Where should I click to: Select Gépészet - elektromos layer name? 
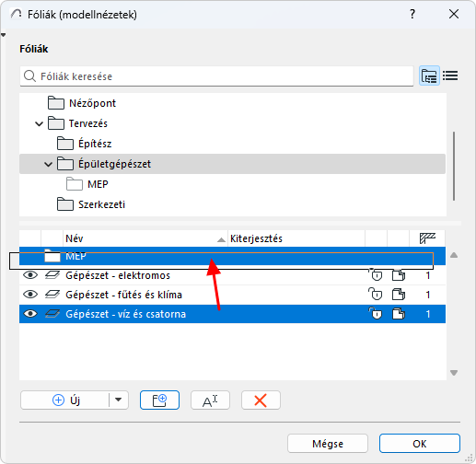(118, 275)
